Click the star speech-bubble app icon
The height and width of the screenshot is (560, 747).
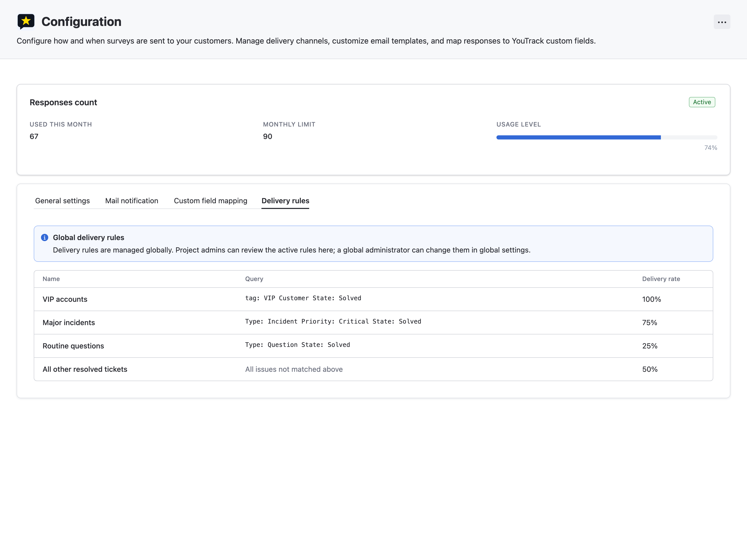coord(26,22)
